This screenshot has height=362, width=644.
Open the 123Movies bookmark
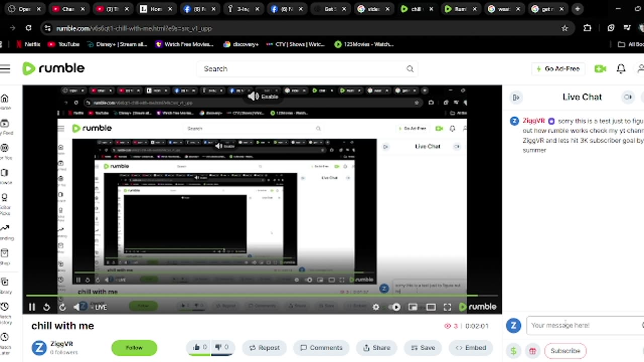[363, 44]
